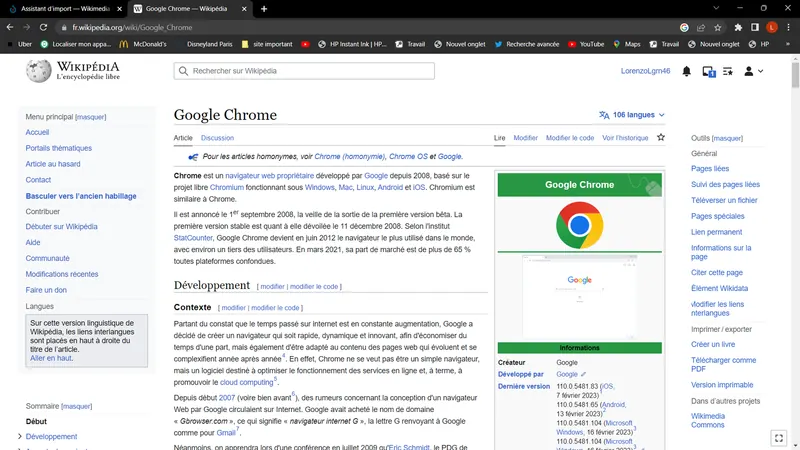
Task: Click the page vertical scrollbar thumb
Action: 795,74
